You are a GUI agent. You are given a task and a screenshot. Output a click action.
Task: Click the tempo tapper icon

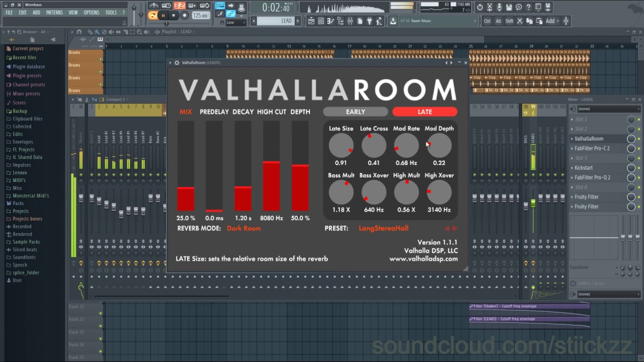click(379, 21)
